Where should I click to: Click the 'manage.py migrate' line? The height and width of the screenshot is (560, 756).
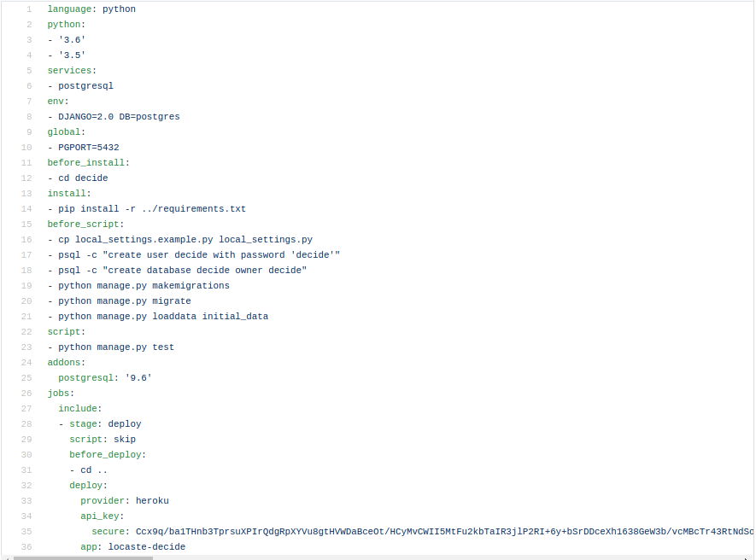pyautogui.click(x=119, y=301)
